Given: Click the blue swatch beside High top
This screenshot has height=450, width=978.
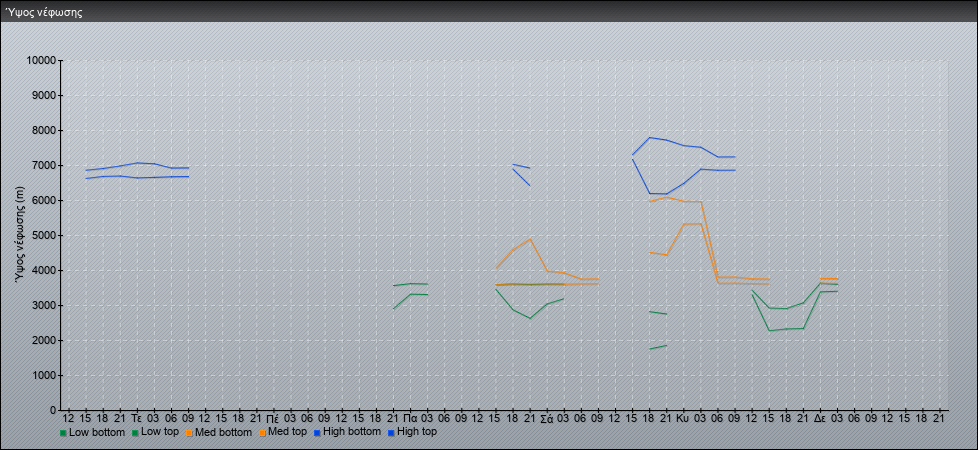Looking at the screenshot, I should (390, 433).
